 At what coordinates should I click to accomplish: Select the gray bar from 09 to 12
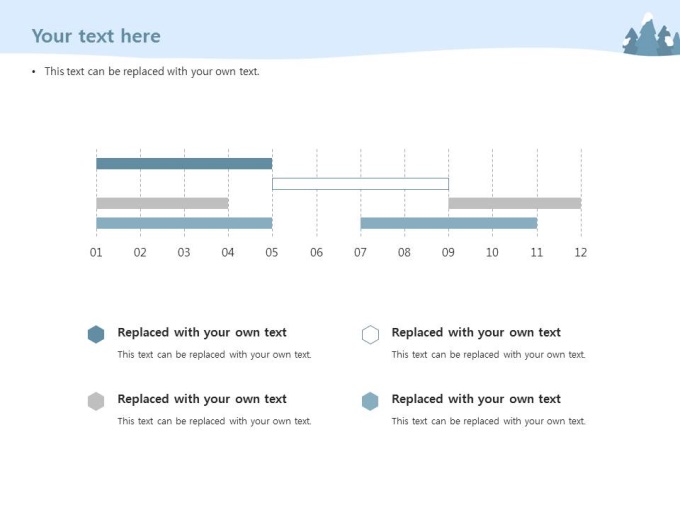(x=515, y=203)
